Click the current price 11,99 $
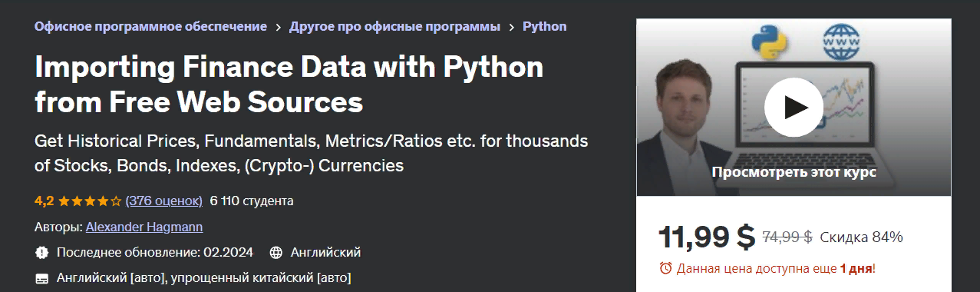Image resolution: width=980 pixels, height=292 pixels. point(707,237)
